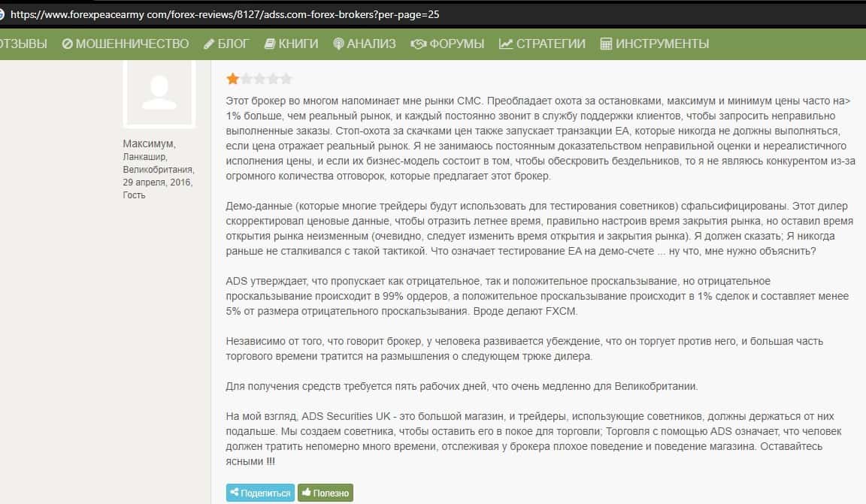Click the reviewer name Максимум
866x504 pixels.
point(149,143)
